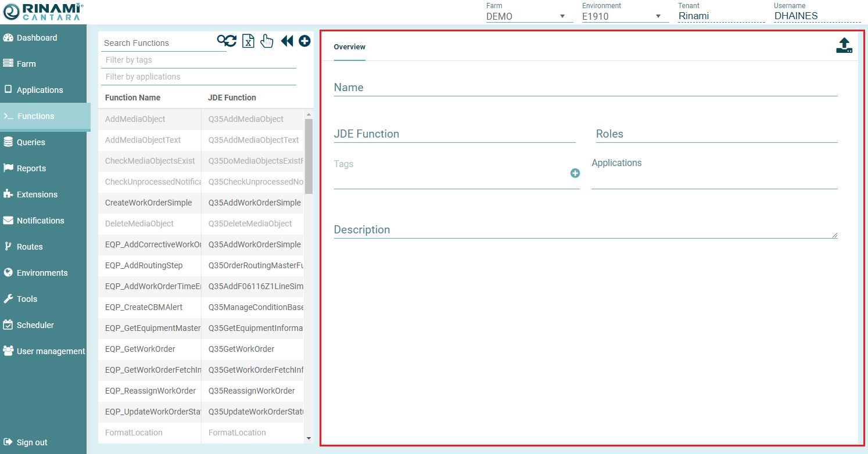The width and height of the screenshot is (868, 454).
Task: Click the hand pointer selection icon
Action: [x=267, y=41]
